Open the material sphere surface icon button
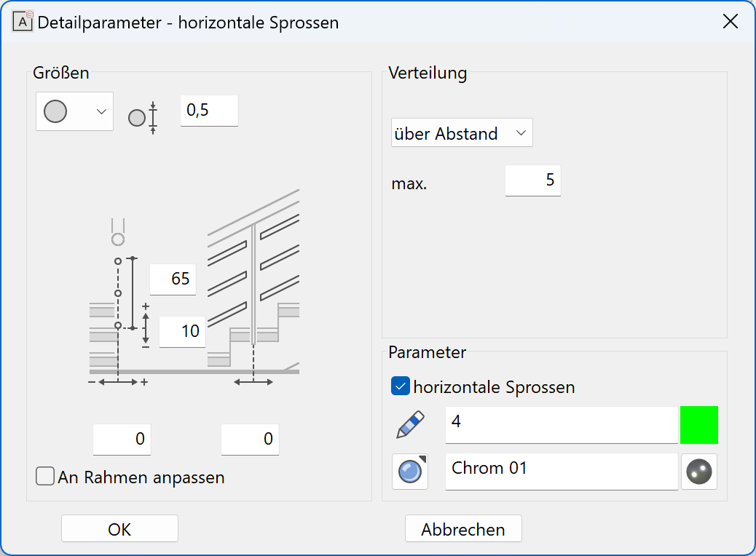 tap(410, 471)
